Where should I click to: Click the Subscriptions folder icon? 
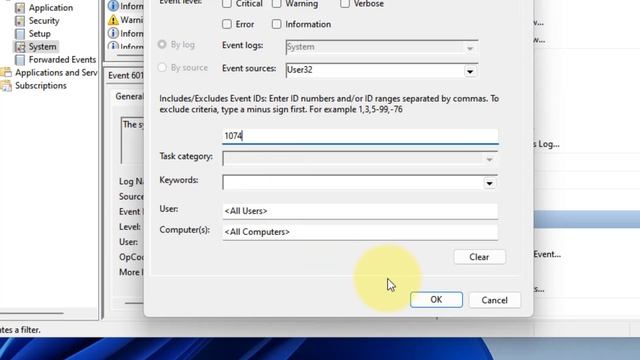[6, 86]
